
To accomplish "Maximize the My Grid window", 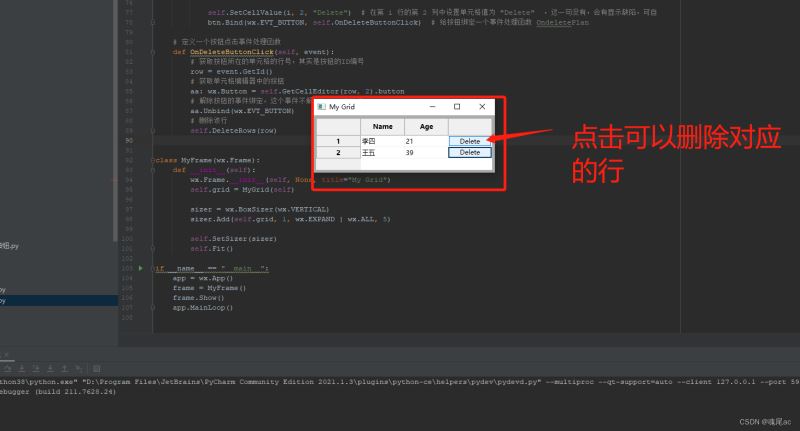I will pos(457,107).
